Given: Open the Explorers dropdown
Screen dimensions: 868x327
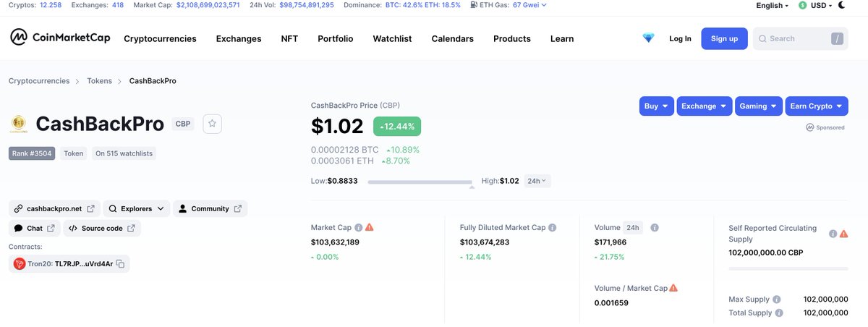Looking at the screenshot, I should [137, 208].
